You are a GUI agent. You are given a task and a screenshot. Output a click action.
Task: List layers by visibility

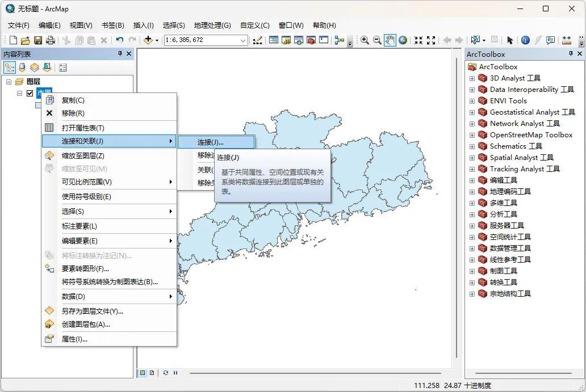pyautogui.click(x=35, y=68)
